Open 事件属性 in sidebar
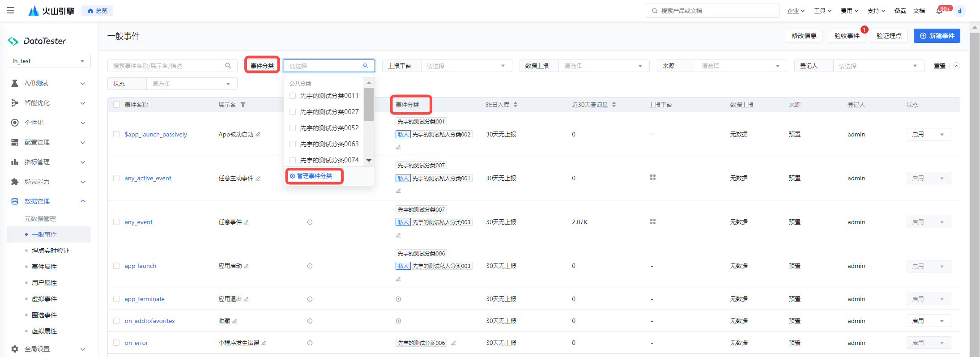980x357 pixels. click(44, 267)
